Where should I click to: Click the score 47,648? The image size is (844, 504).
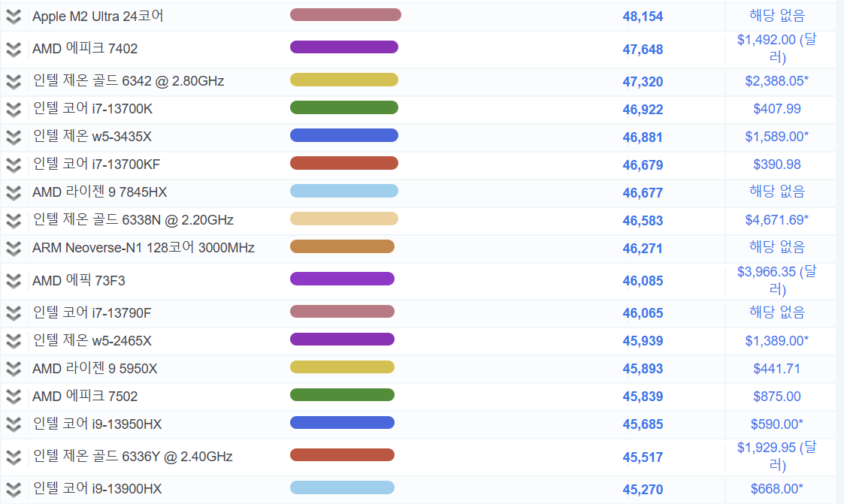click(643, 50)
